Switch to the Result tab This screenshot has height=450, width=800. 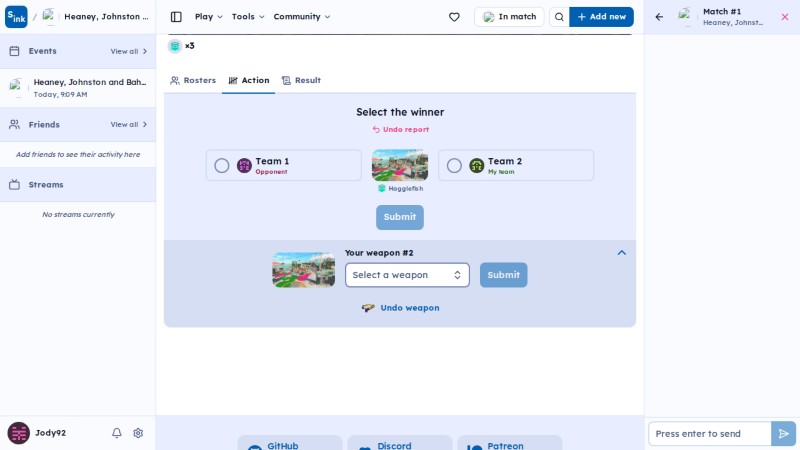[x=301, y=81]
